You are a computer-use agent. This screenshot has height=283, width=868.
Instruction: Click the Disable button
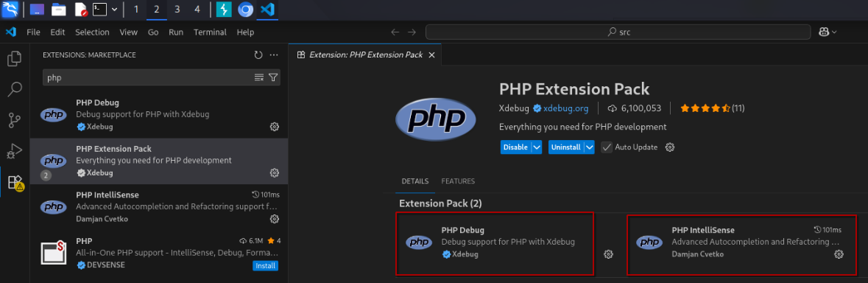(x=515, y=147)
